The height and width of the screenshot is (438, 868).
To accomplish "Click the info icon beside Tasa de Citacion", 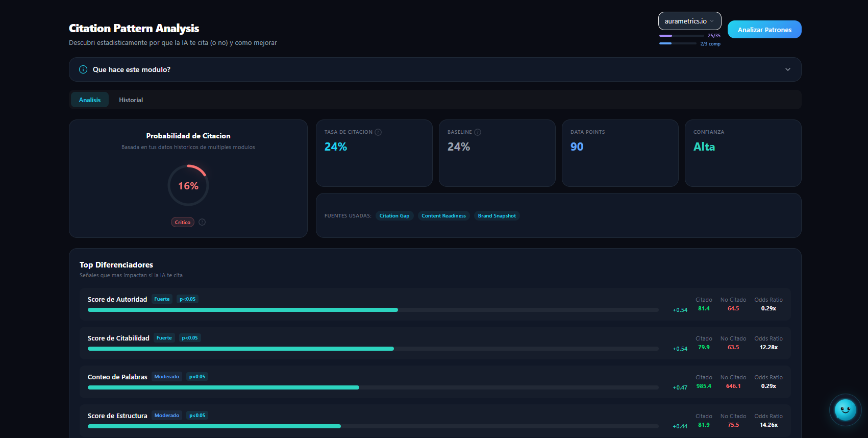I will (378, 132).
